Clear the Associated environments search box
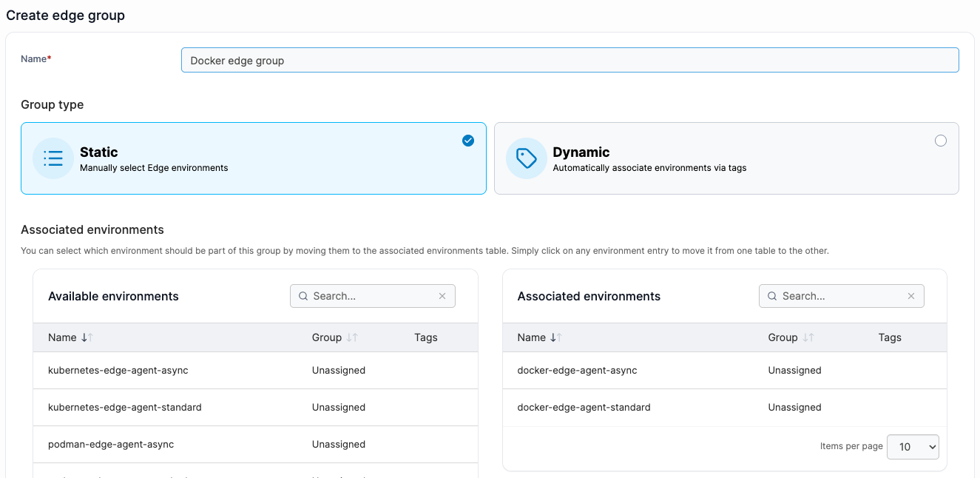The height and width of the screenshot is (478, 980). (911, 296)
